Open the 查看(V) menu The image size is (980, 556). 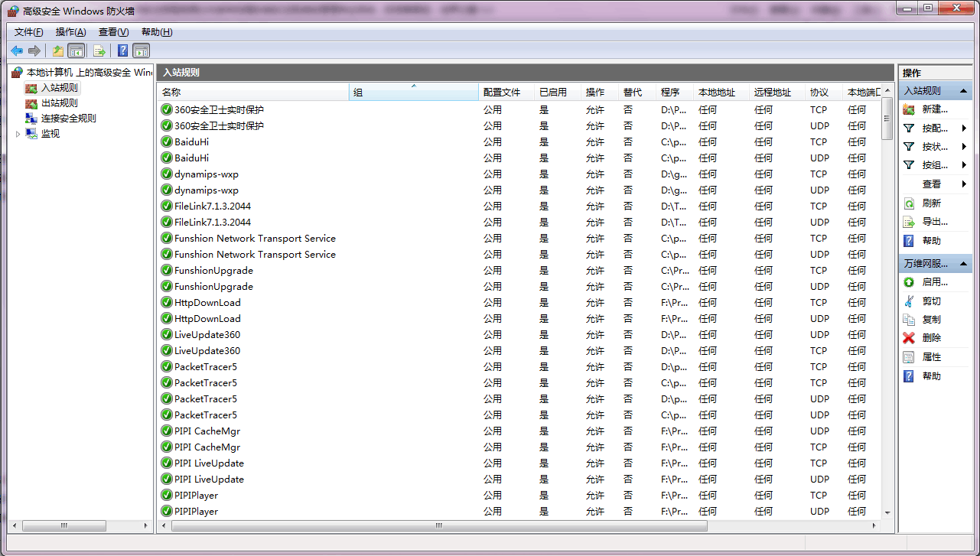[113, 32]
